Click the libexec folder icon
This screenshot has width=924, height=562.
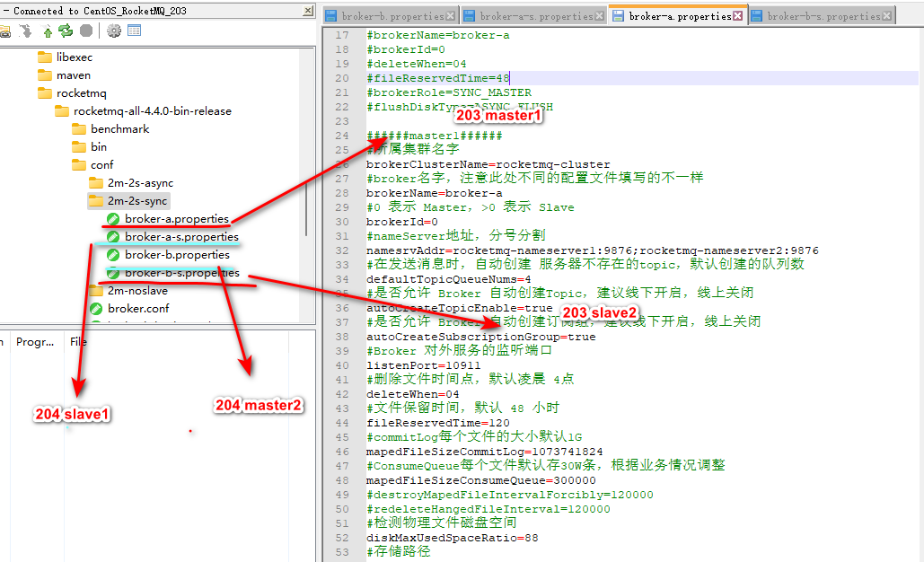[x=45, y=57]
